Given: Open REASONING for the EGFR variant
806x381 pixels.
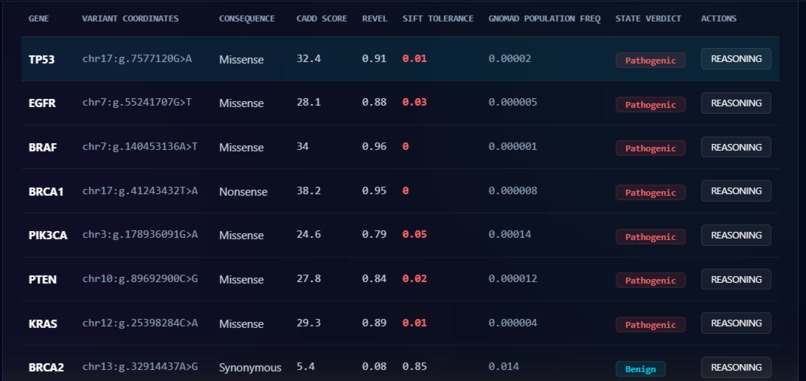Looking at the screenshot, I should click(x=736, y=103).
